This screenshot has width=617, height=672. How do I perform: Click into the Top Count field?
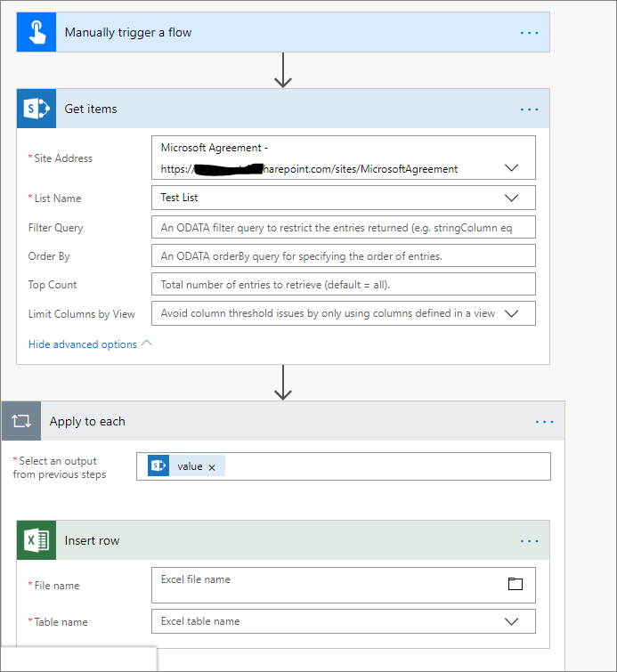tap(343, 285)
